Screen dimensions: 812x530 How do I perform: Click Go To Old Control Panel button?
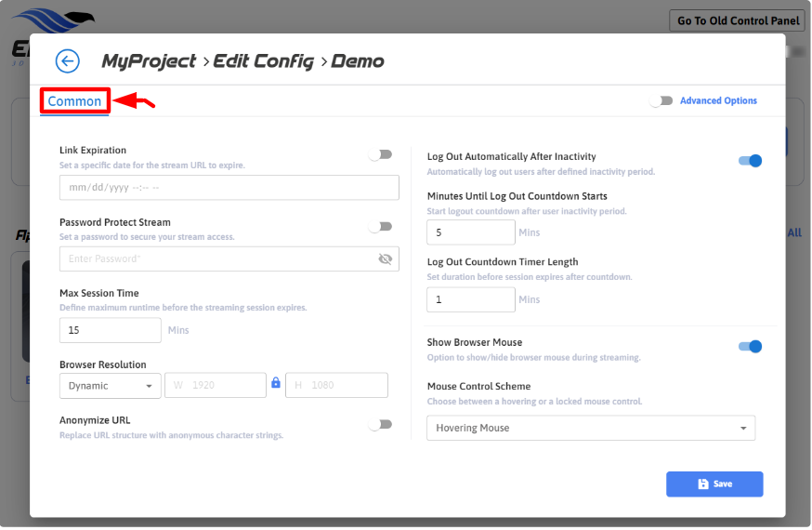(x=738, y=20)
